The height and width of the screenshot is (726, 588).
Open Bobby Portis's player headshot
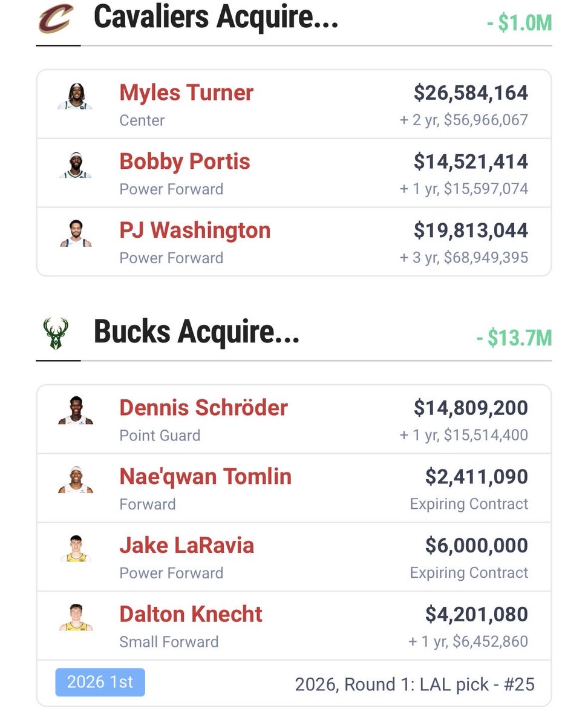click(x=76, y=165)
